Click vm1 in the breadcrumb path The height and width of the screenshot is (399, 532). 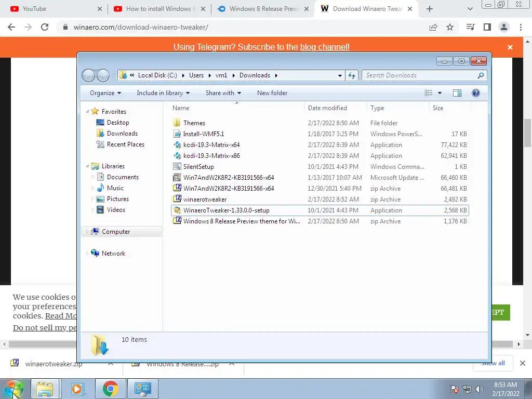click(x=221, y=75)
